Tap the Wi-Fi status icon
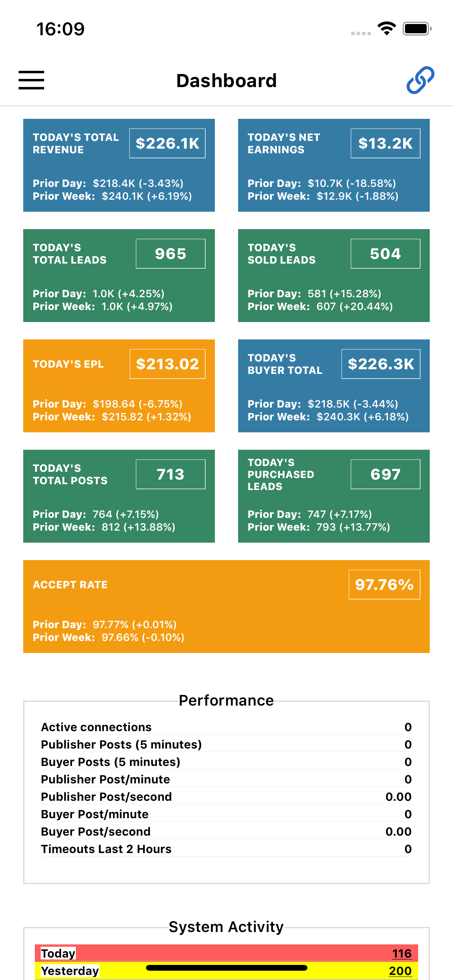Screen dimensions: 453x980 387,29
